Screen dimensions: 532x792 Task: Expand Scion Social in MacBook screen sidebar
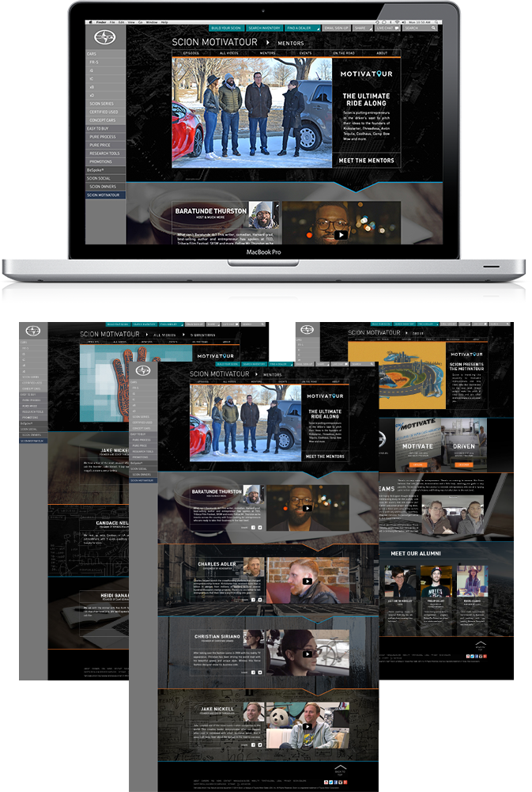point(105,178)
